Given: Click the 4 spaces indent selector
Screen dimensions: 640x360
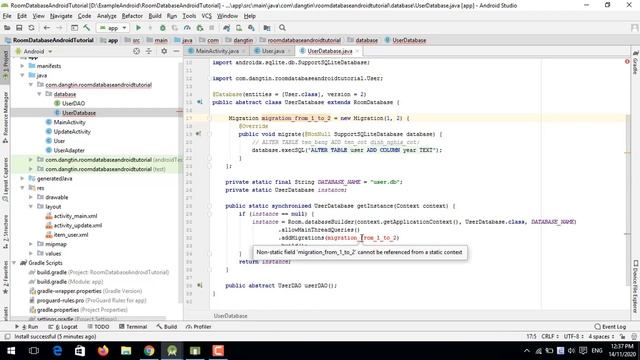Looking at the screenshot, I should point(601,336).
